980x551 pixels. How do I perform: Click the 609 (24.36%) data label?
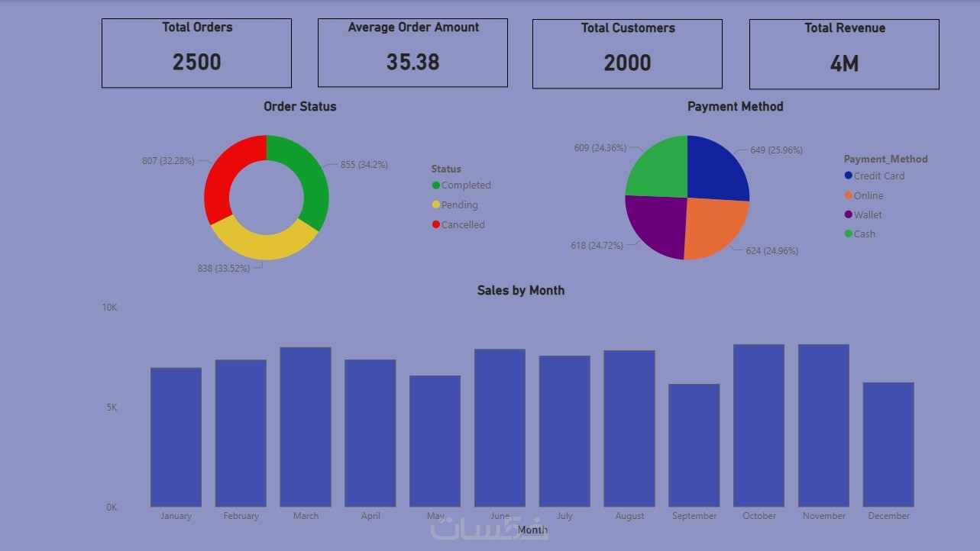(x=600, y=148)
